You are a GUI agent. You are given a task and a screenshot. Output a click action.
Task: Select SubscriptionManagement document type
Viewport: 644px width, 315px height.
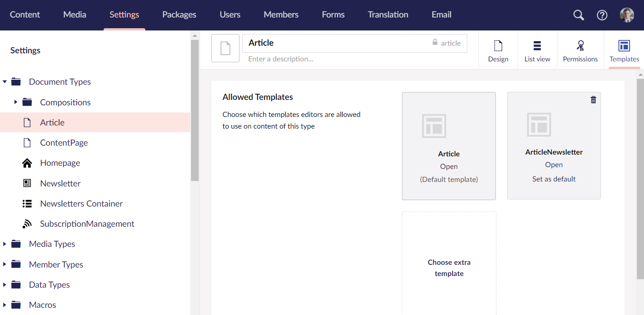pos(87,224)
